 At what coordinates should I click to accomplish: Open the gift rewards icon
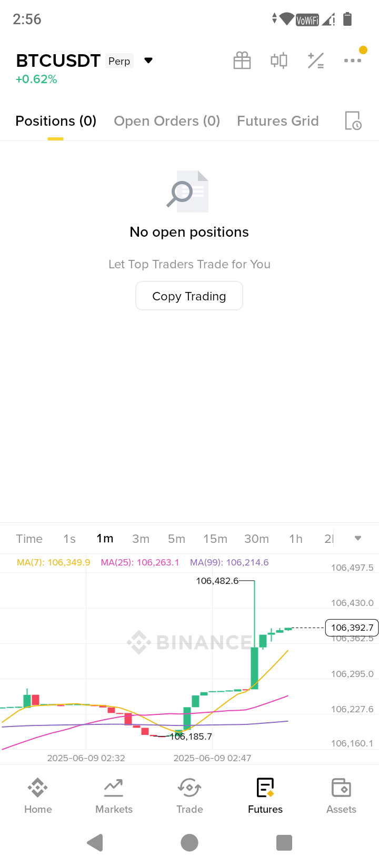(242, 61)
